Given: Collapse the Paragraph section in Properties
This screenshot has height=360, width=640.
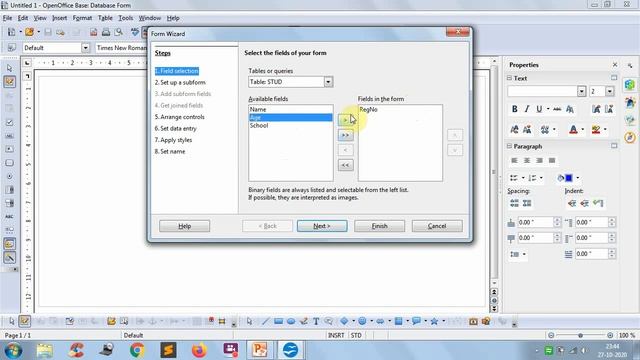Looking at the screenshot, I should pos(509,146).
